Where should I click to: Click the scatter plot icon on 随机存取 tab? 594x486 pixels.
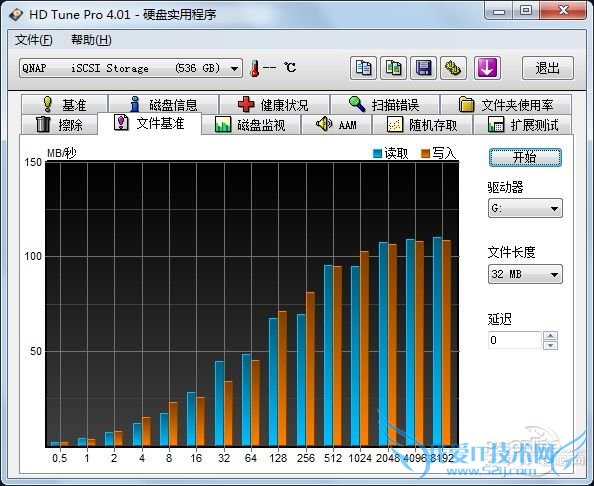395,124
